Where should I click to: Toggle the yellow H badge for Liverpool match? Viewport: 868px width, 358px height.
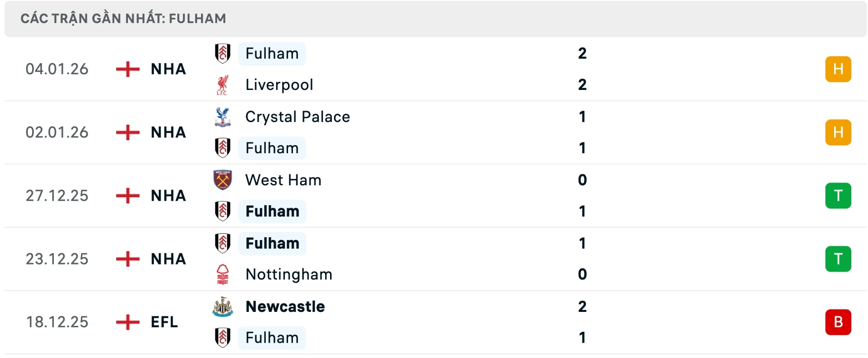(x=839, y=69)
